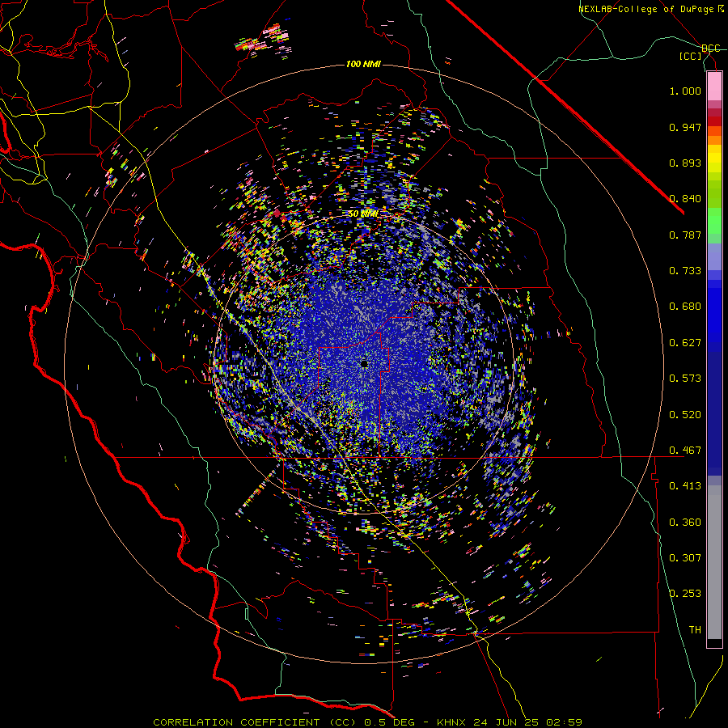Screen dimensions: 728x728
Task: Select the 0.360 scale value
Action: point(685,523)
